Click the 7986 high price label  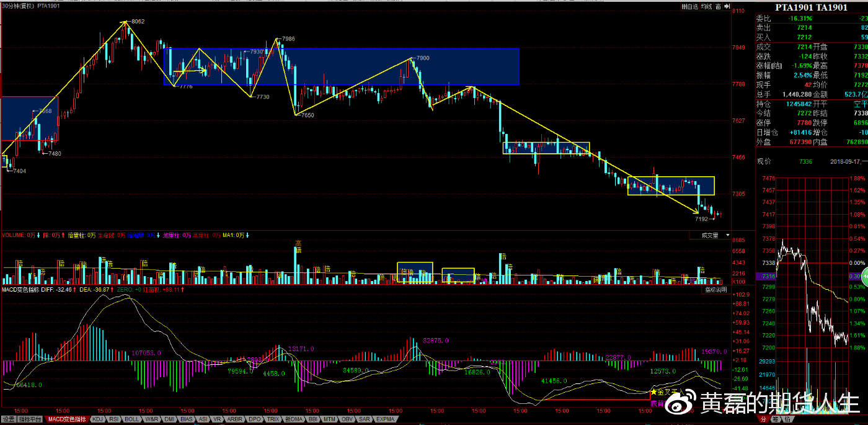(x=288, y=39)
